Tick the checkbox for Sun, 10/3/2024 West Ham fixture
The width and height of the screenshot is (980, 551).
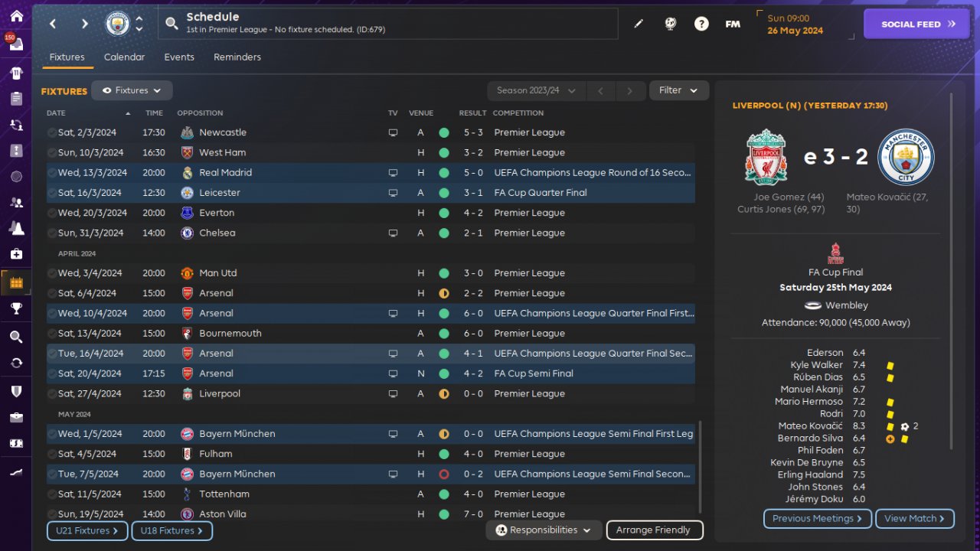[x=51, y=153]
